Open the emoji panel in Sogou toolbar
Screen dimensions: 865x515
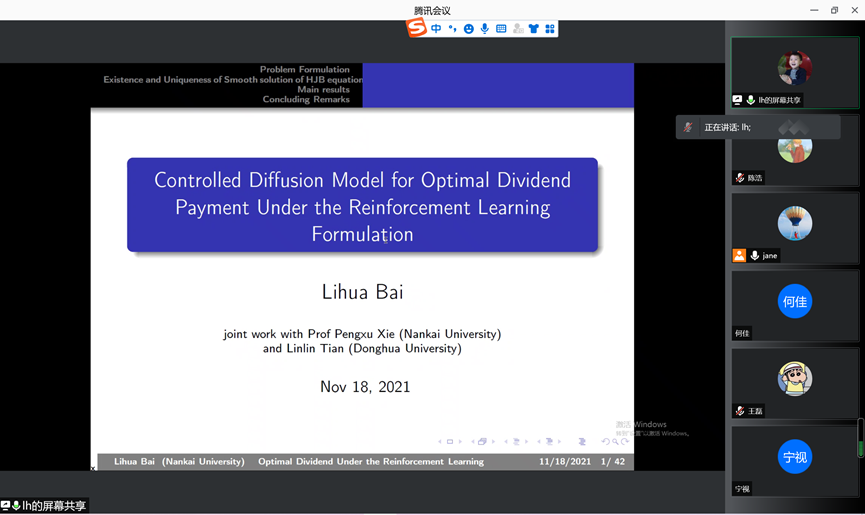coord(468,29)
